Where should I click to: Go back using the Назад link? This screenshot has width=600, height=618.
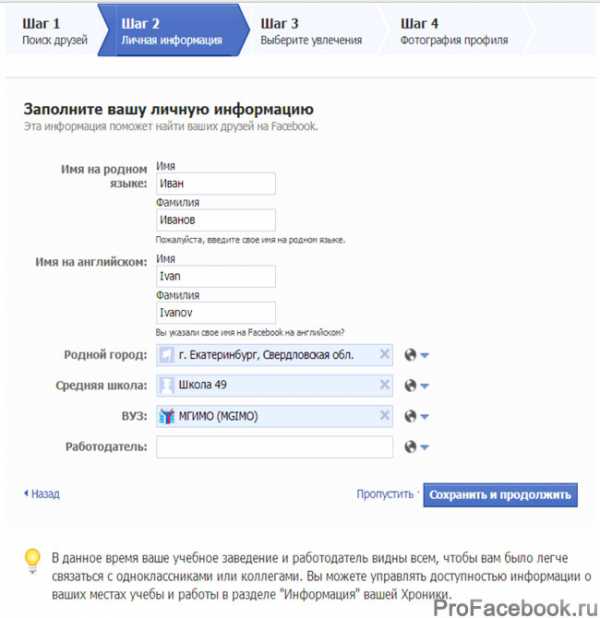42,493
